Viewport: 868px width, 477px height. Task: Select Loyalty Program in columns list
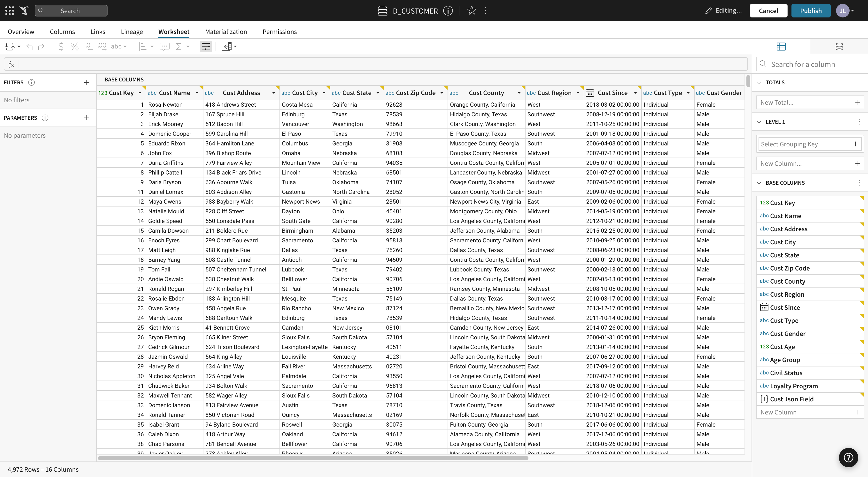pyautogui.click(x=810, y=386)
